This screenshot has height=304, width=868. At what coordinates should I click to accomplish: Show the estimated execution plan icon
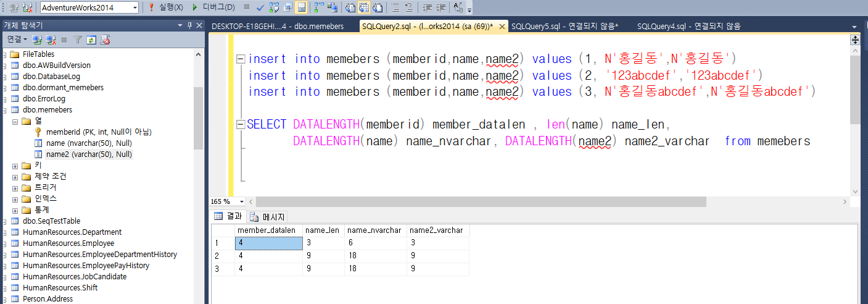275,7
